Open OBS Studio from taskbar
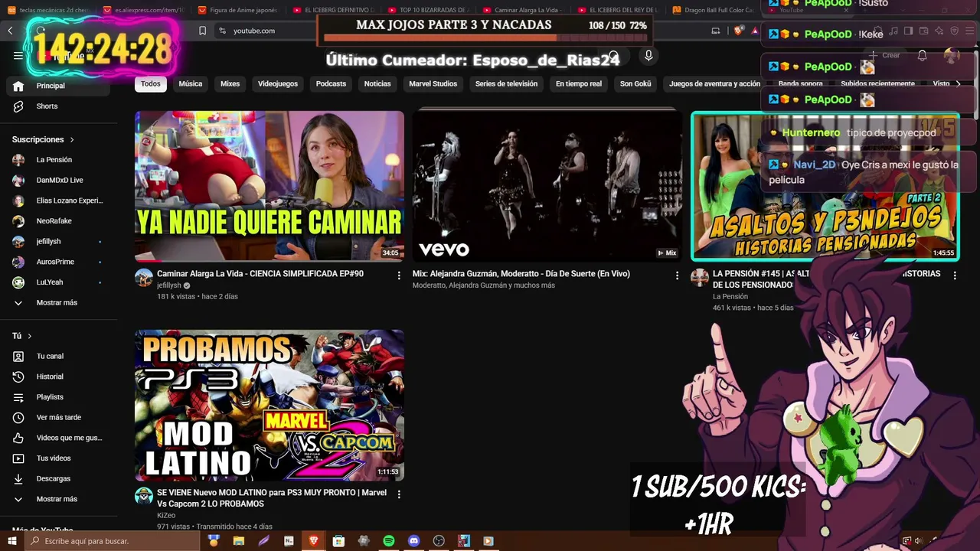Image resolution: width=980 pixels, height=551 pixels. [x=439, y=541]
